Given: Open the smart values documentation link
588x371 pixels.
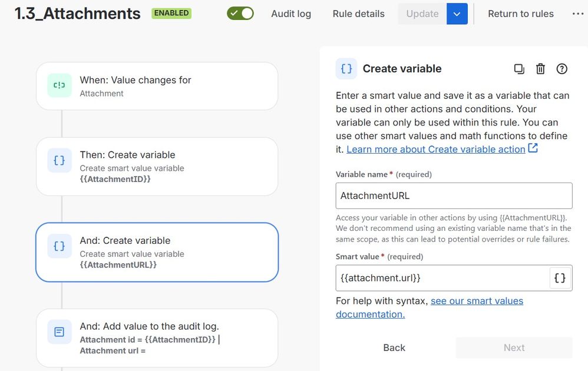Looking at the screenshot, I should tap(477, 301).
